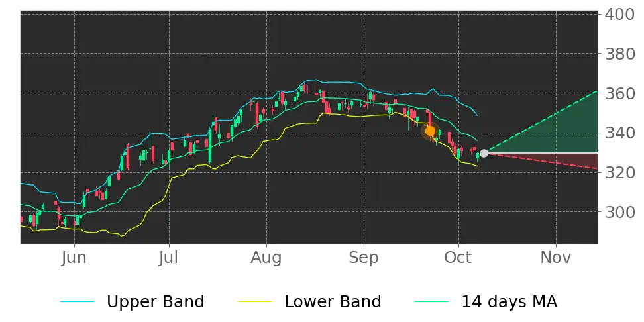Click the 300 y-axis value
The height and width of the screenshot is (322, 644).
(619, 213)
